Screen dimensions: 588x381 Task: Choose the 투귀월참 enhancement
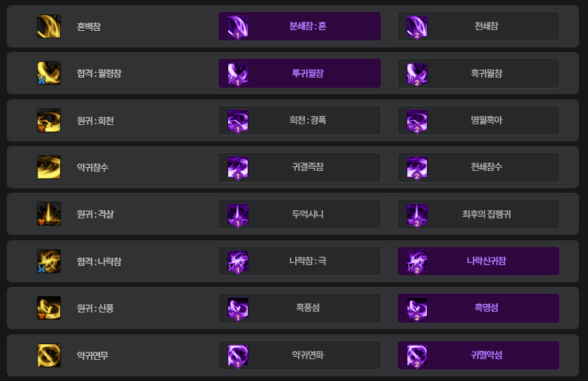point(300,73)
